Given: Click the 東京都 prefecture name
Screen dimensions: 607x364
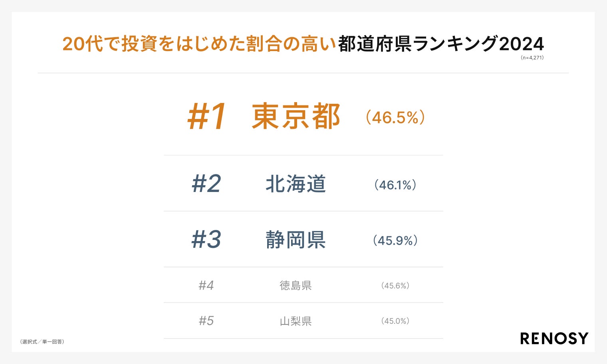Looking at the screenshot, I should [x=296, y=117].
